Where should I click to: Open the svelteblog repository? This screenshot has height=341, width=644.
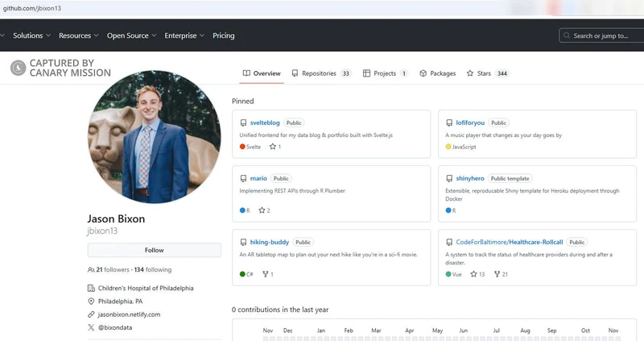click(265, 123)
